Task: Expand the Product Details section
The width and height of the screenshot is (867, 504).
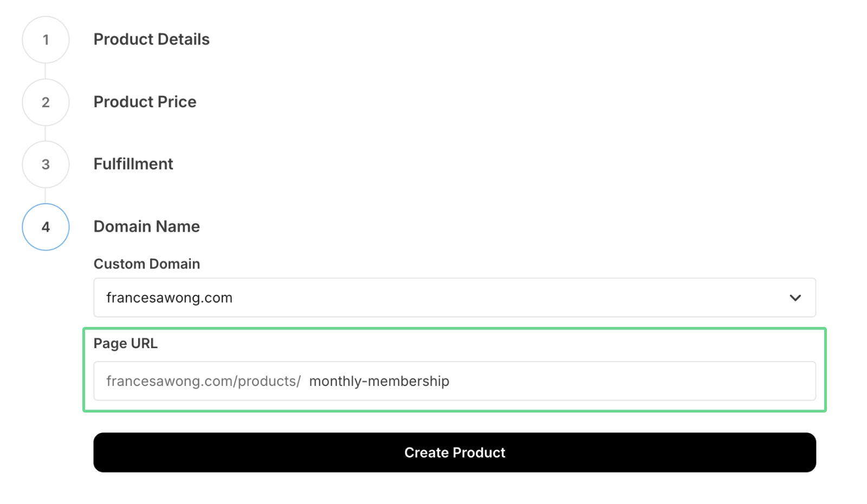Action: click(151, 40)
